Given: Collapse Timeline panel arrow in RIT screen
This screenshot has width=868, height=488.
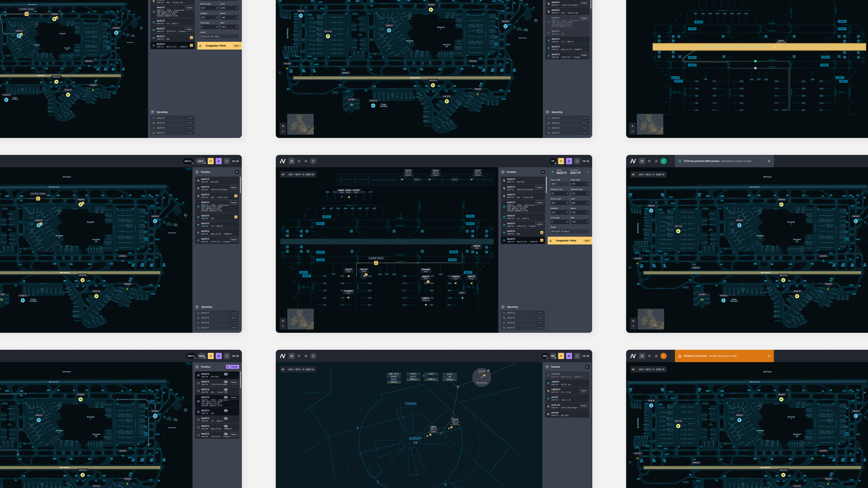Looking at the screenshot, I should pyautogui.click(x=543, y=172).
